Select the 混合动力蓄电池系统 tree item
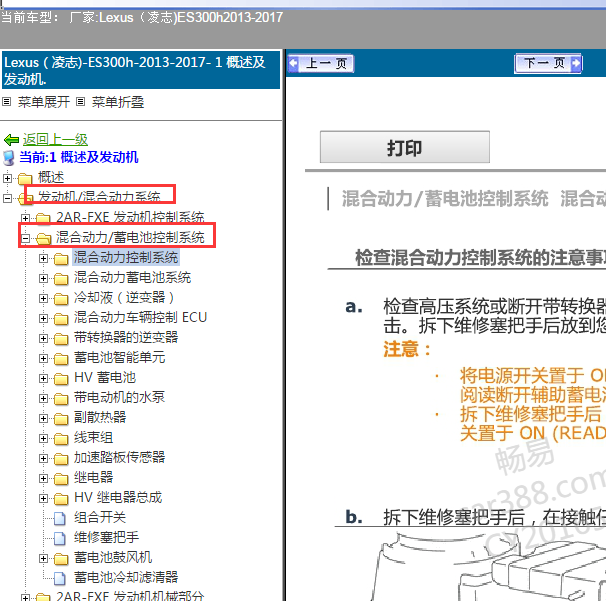 132,278
